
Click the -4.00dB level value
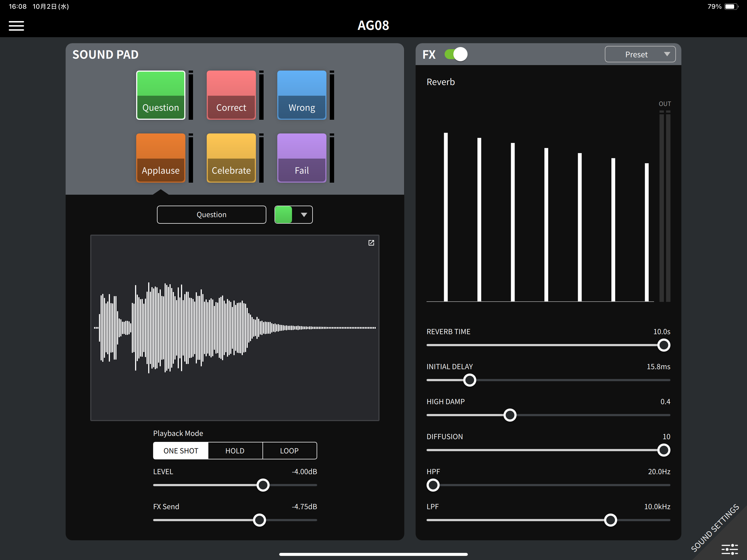[304, 471]
